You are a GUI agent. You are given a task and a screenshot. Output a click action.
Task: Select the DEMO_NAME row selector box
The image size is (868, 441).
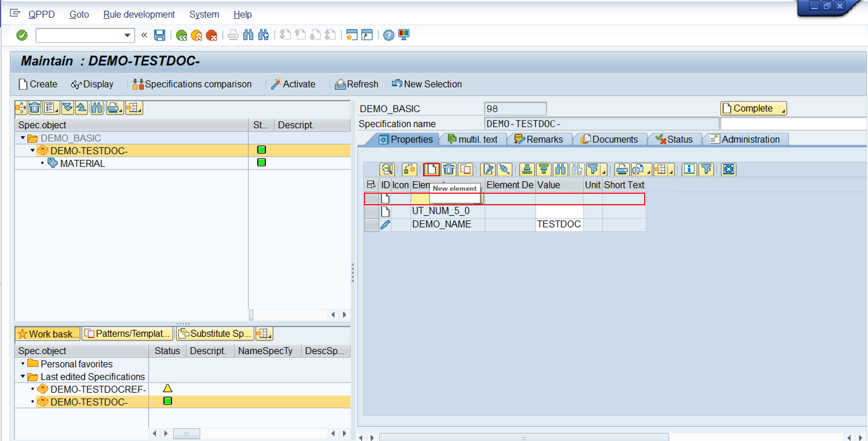371,224
